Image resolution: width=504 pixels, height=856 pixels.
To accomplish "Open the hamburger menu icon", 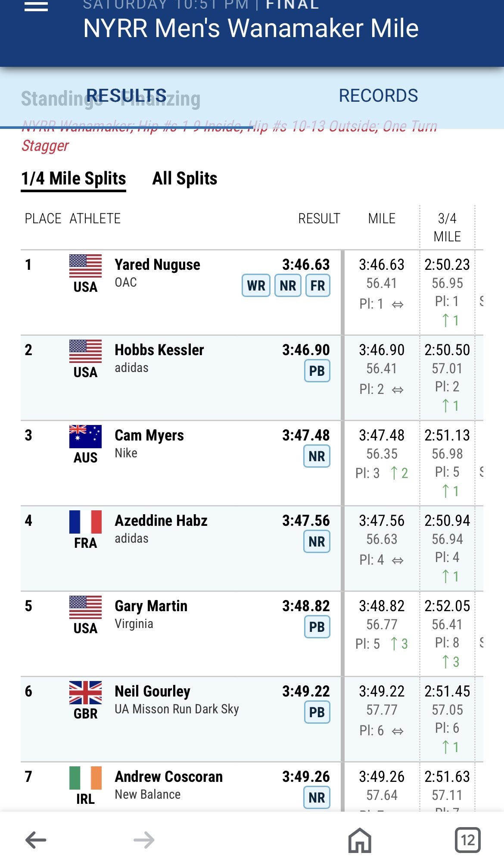I will click(x=36, y=6).
